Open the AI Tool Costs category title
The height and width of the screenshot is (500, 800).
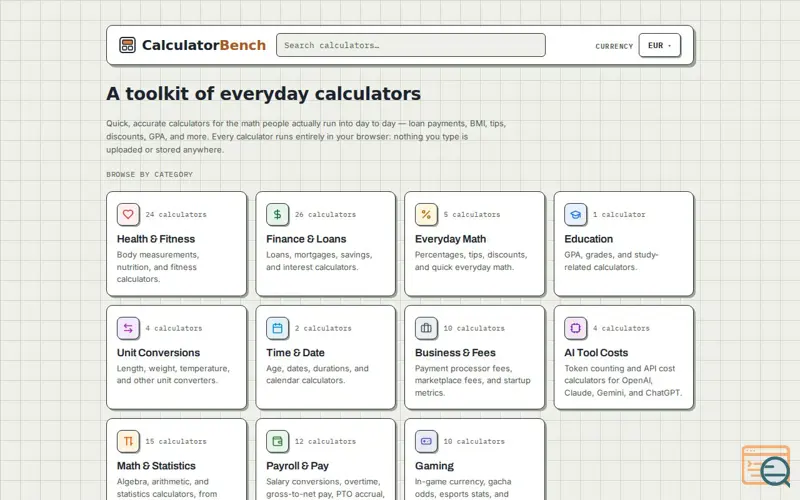[x=596, y=353]
